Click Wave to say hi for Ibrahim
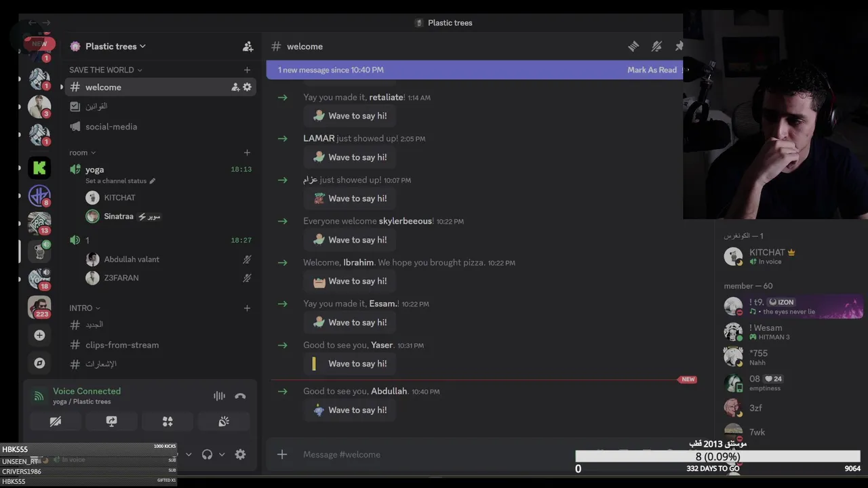868x488 pixels. [x=349, y=281]
